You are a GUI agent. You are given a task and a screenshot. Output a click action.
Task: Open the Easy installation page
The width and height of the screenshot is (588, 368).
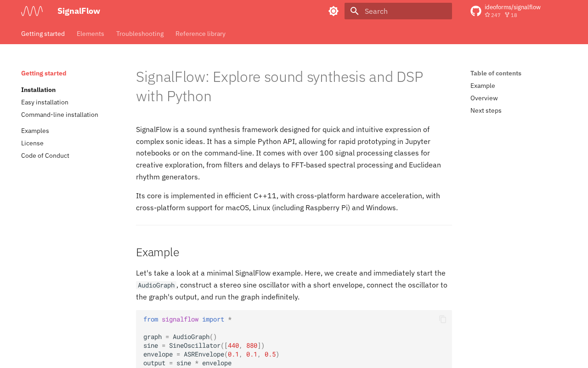45,102
